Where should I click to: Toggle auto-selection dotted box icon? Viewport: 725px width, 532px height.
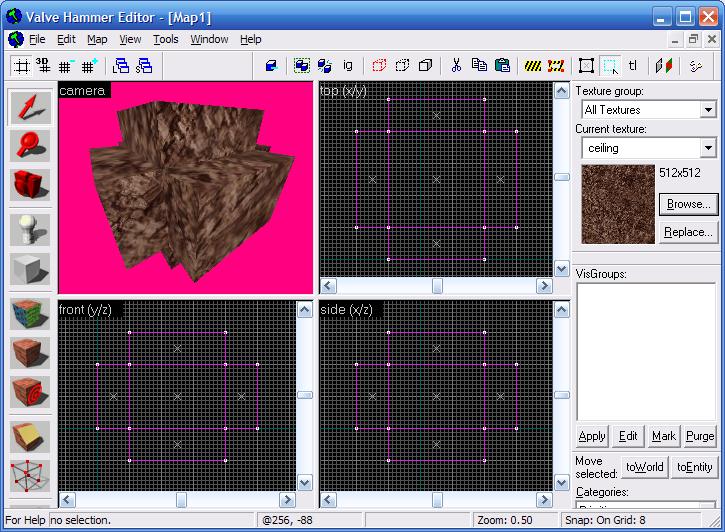[x=610, y=66]
